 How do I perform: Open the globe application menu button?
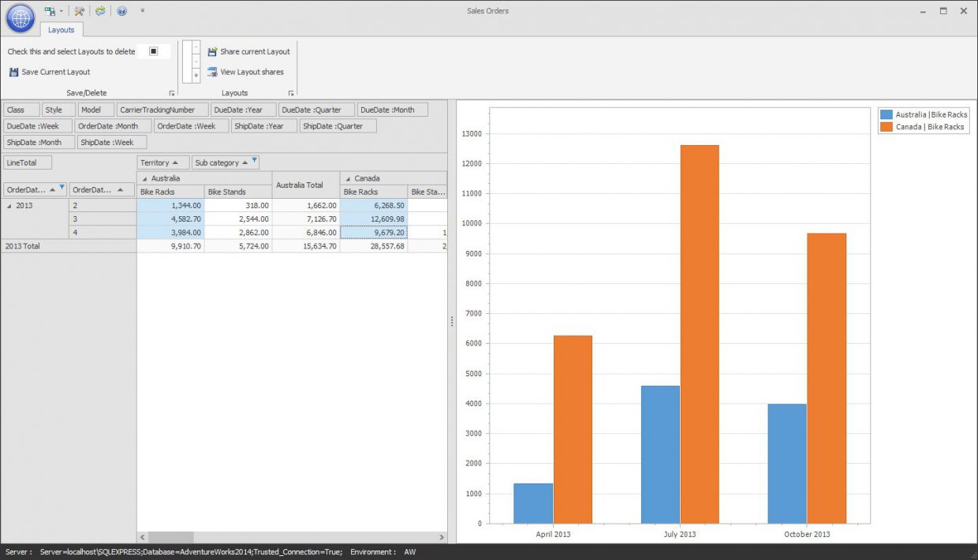[x=20, y=18]
